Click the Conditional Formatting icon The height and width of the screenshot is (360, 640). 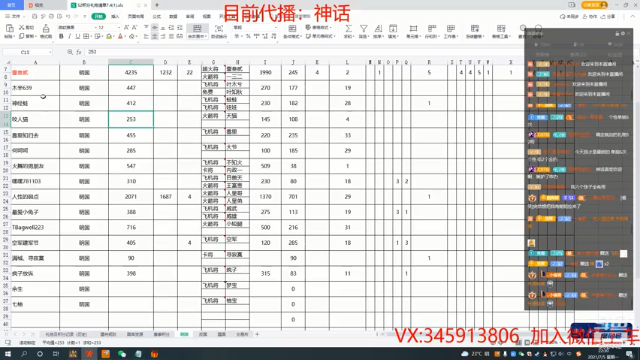coord(292,28)
